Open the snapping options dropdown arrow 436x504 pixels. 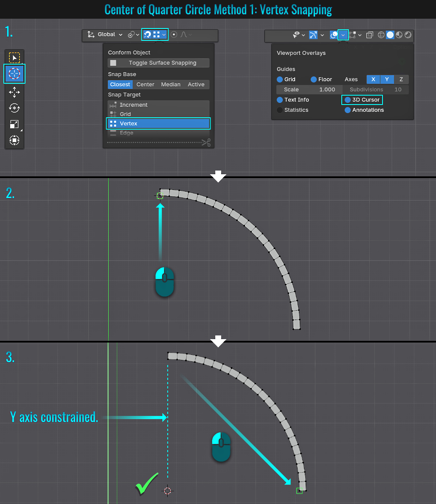point(164,35)
